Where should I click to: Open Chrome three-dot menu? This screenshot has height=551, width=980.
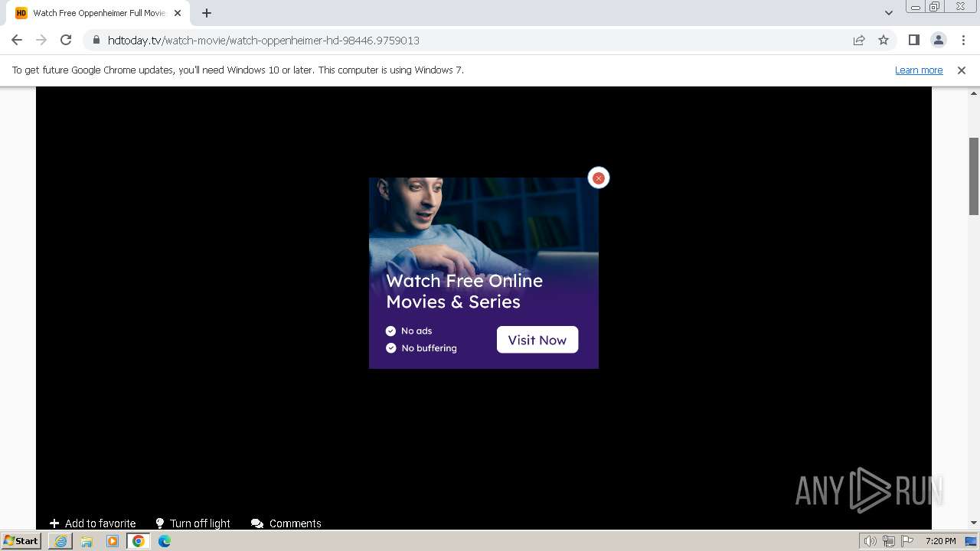(x=963, y=40)
